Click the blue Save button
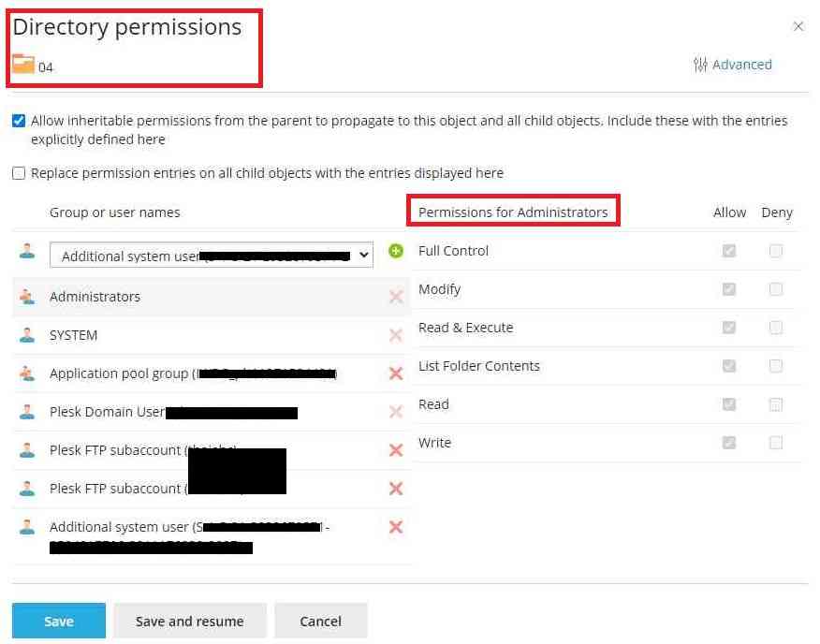 (x=59, y=622)
